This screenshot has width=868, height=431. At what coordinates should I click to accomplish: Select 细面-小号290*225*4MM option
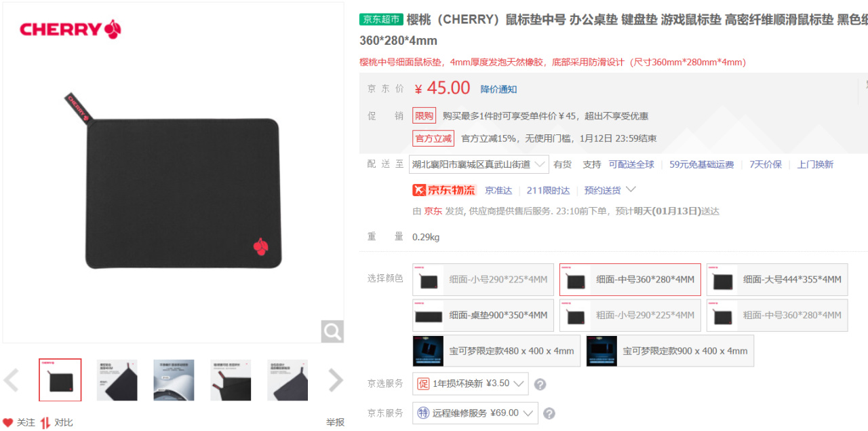pyautogui.click(x=483, y=280)
